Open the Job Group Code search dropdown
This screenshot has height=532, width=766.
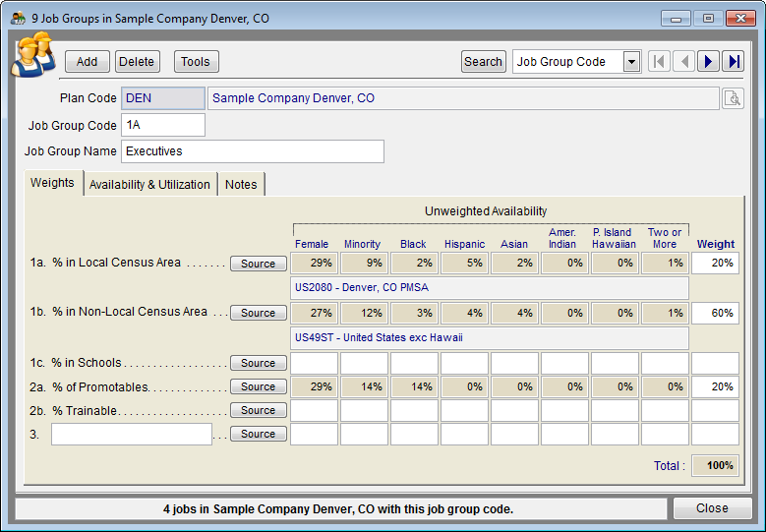pos(631,62)
